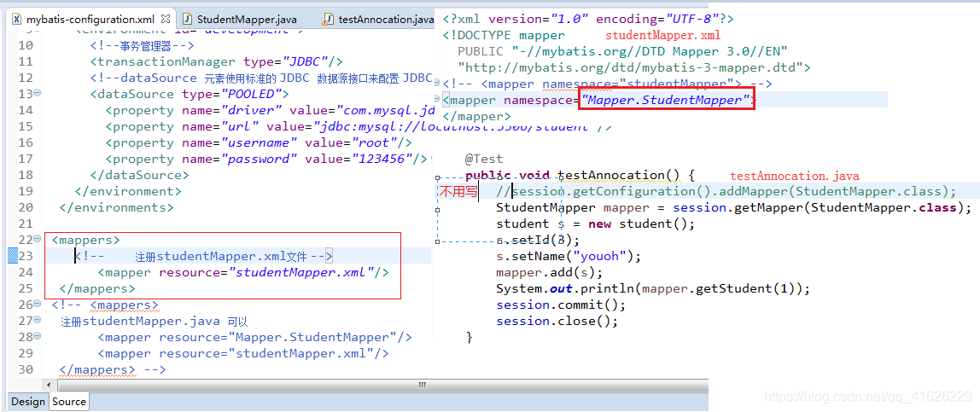Click the commented mapper namespace="studentMapper" line

click(x=607, y=84)
